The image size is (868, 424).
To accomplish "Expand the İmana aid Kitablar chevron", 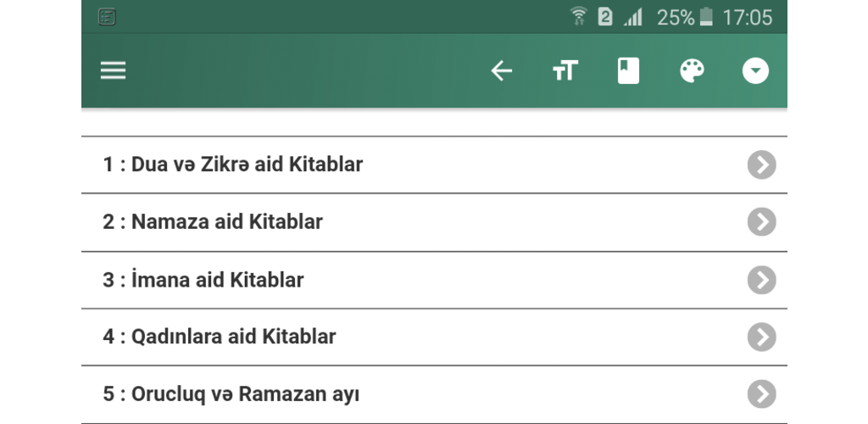I will click(762, 280).
